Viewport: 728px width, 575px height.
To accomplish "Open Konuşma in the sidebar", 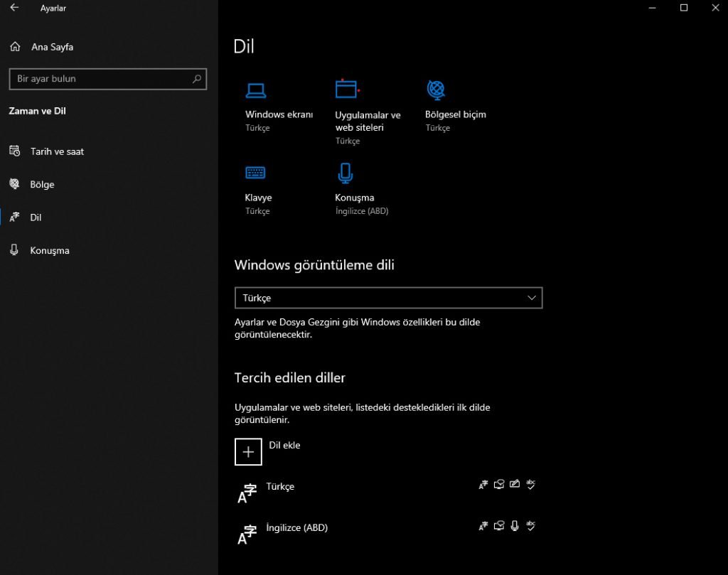I will coord(49,250).
